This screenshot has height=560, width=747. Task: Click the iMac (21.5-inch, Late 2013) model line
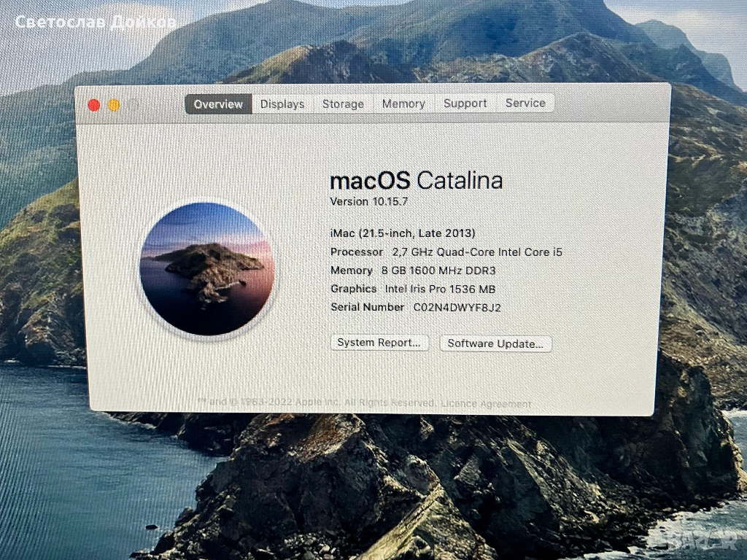(x=403, y=233)
